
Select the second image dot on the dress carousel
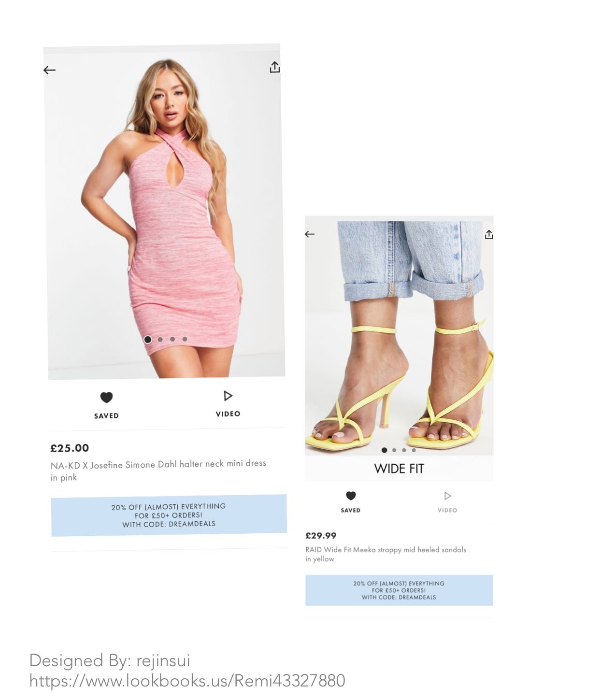click(x=160, y=340)
